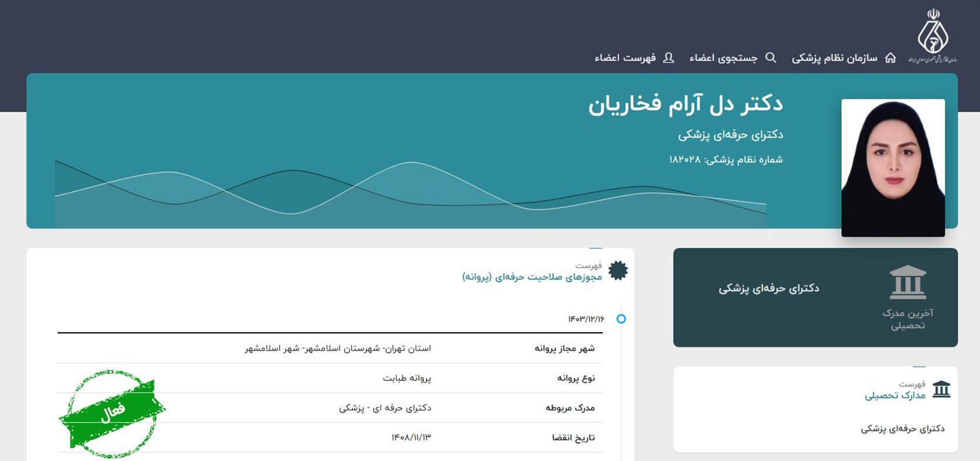This screenshot has width=980, height=461.
Task: Click the home icon in navigation
Action: coord(891,58)
